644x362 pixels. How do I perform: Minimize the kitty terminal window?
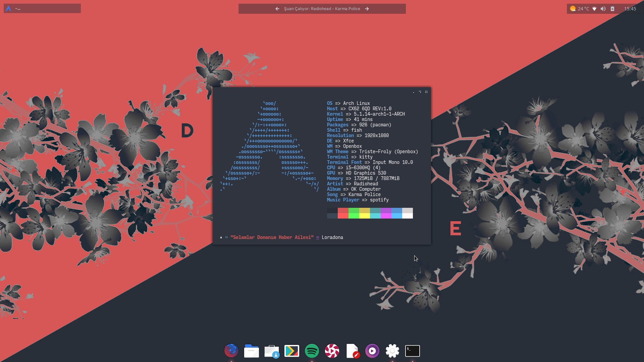[x=414, y=92]
